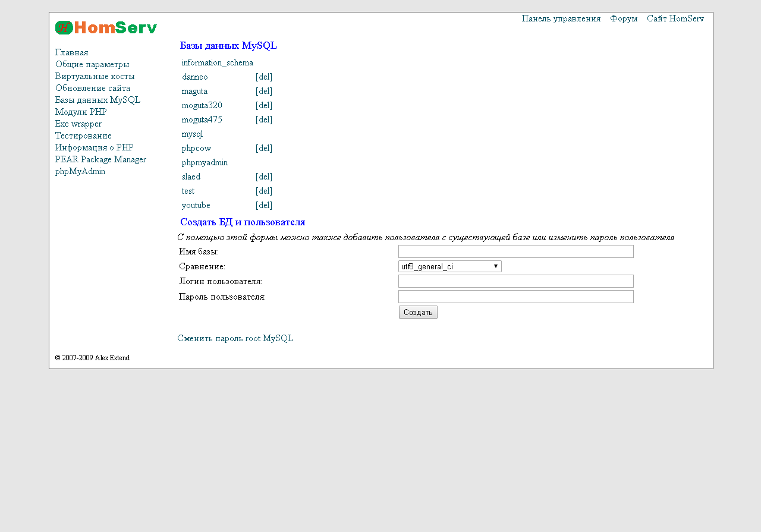The width and height of the screenshot is (761, 532).
Task: Click the HomServ logo
Action: coord(106,27)
